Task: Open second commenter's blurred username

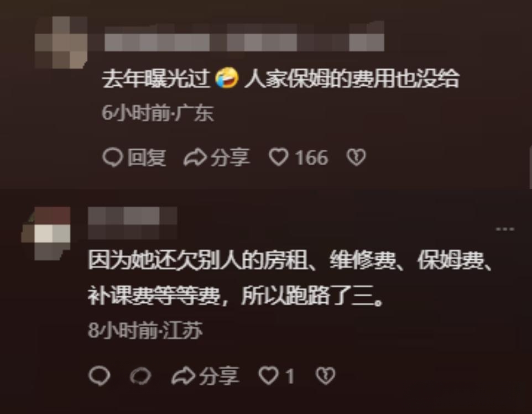Action: click(132, 223)
